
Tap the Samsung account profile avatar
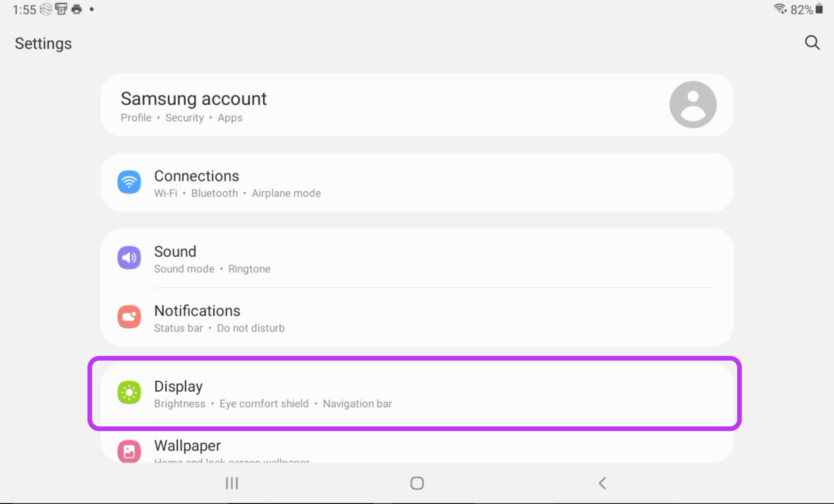[x=692, y=104]
